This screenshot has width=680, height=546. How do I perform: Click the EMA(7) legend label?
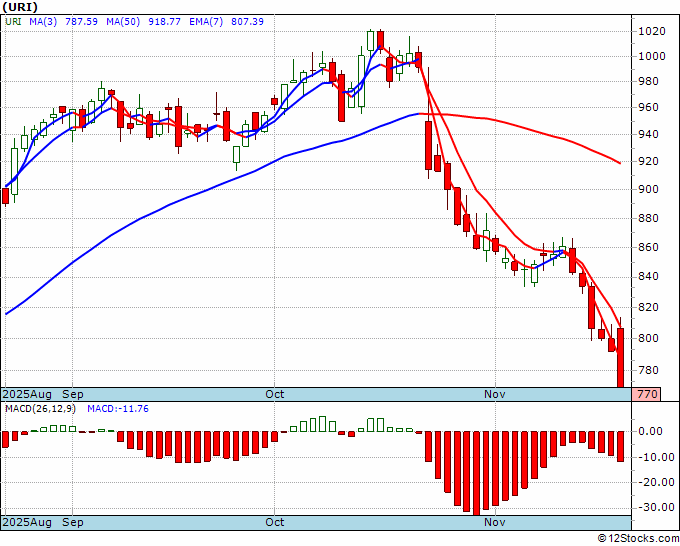pos(206,21)
